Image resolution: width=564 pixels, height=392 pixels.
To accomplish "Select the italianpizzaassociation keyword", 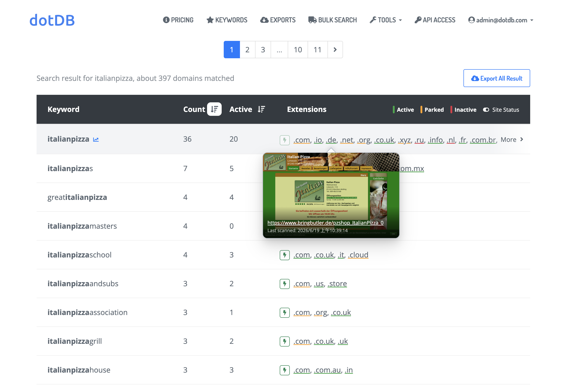I will 88,312.
